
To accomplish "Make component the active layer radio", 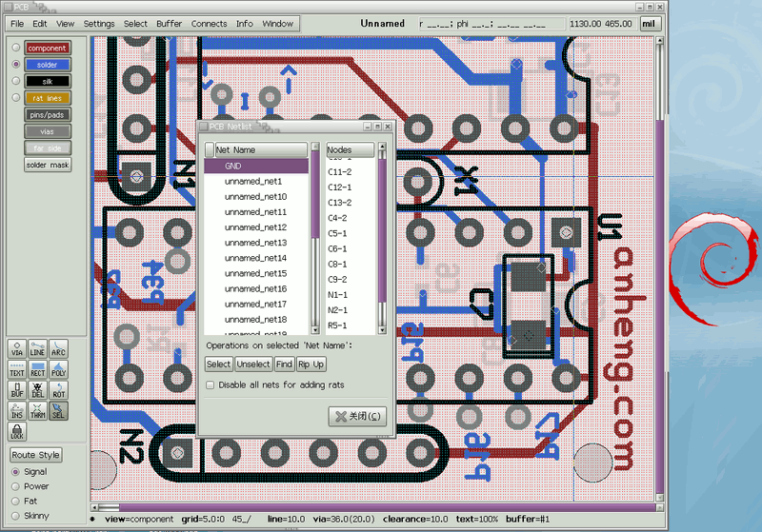I will tap(15, 48).
